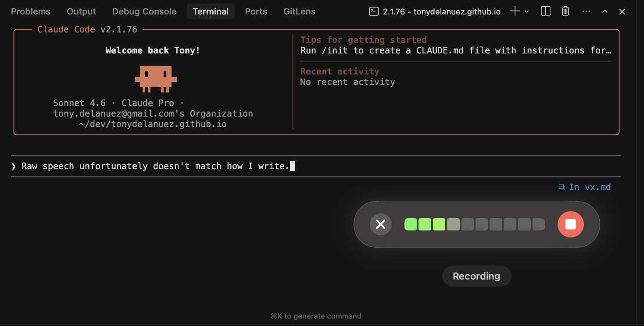Split the terminal
The height and width of the screenshot is (326, 644).
point(545,11)
